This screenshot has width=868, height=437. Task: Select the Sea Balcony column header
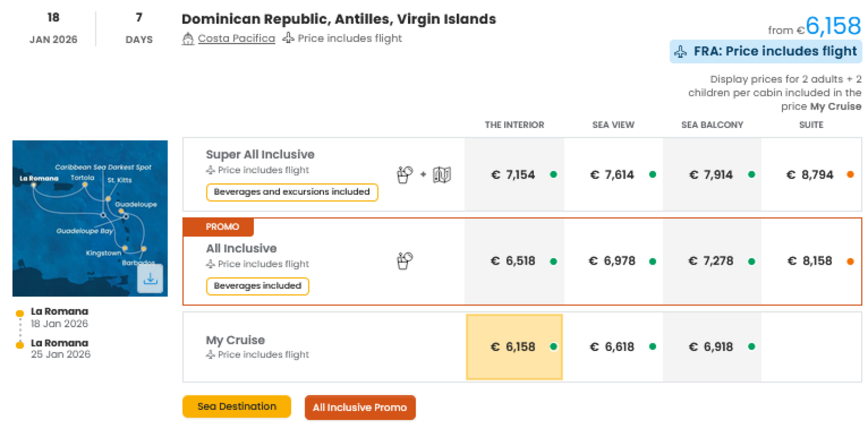point(712,125)
